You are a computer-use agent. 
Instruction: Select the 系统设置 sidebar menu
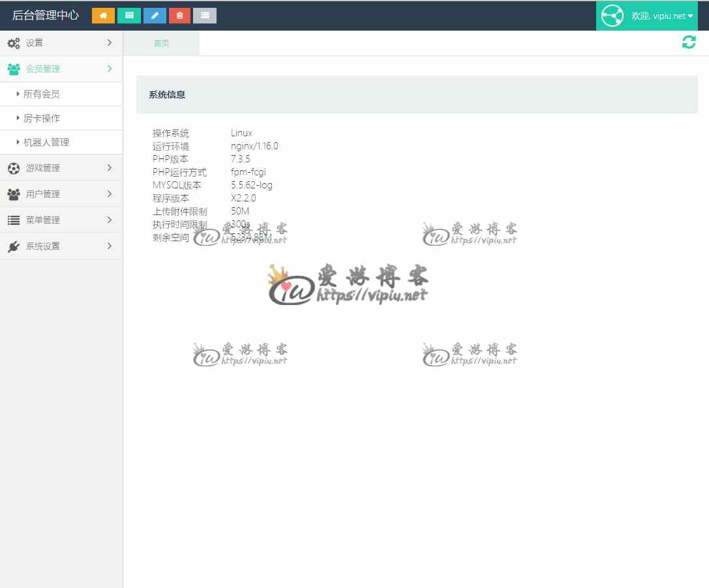61,246
